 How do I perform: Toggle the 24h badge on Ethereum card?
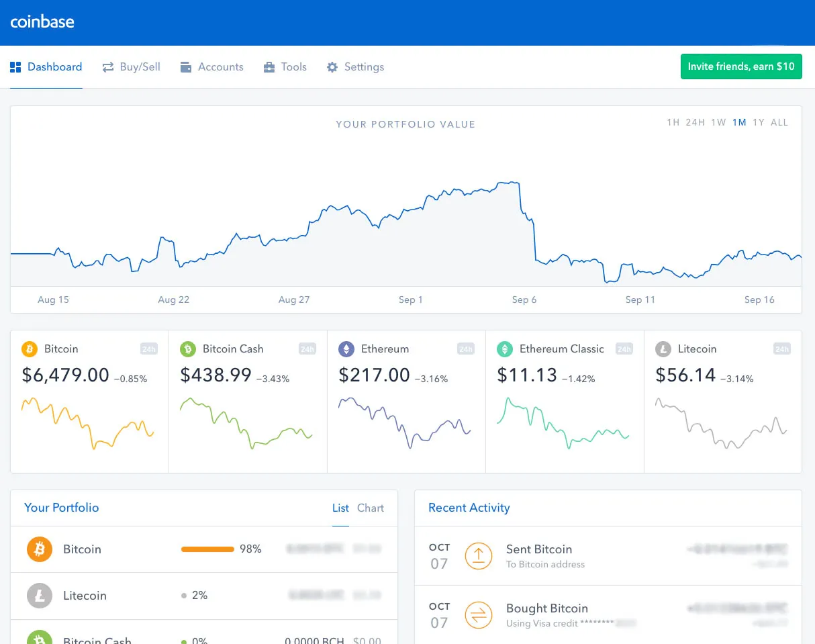point(466,349)
